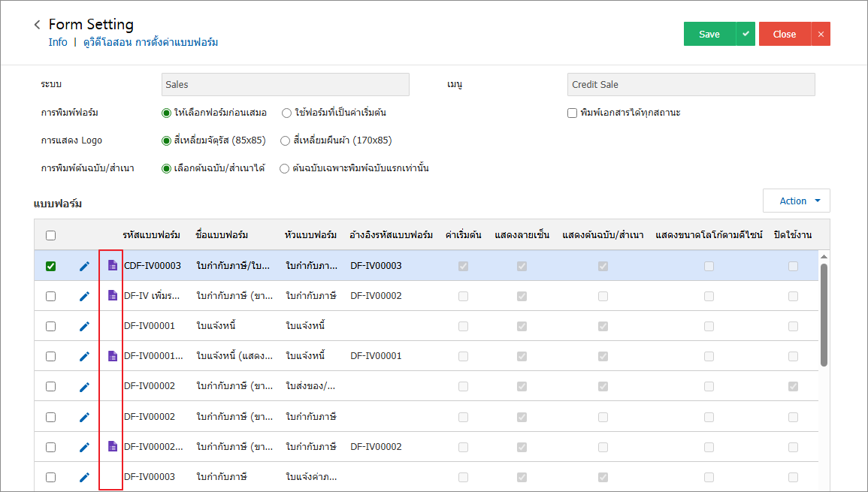Viewport: 868px width, 492px height.
Task: Toggle the select-all header checkbox
Action: click(50, 235)
